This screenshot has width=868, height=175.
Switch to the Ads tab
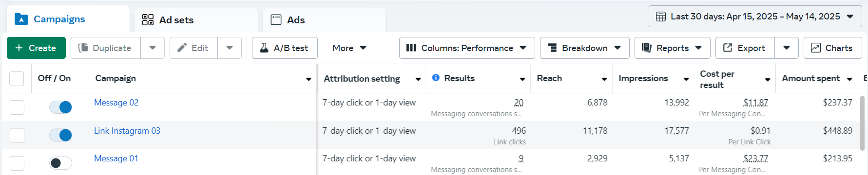pyautogui.click(x=324, y=20)
